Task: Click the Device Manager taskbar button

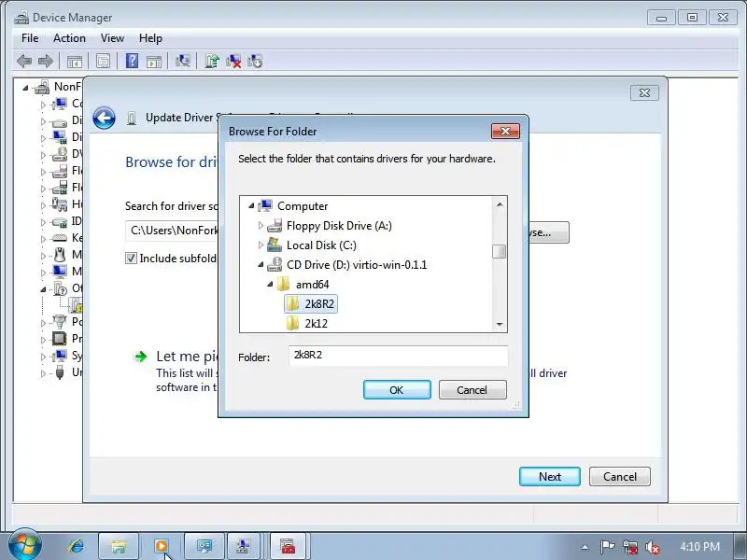Action: (244, 546)
